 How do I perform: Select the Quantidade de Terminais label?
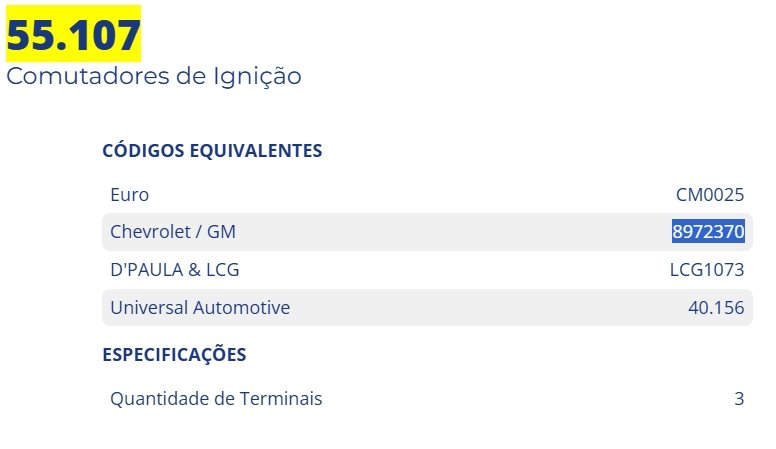coord(216,399)
